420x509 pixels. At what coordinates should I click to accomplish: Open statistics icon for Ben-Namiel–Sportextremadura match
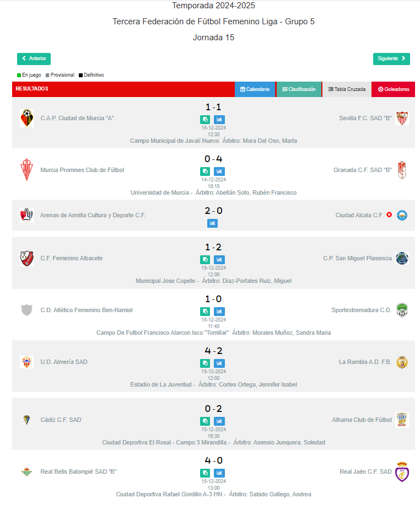click(x=219, y=312)
